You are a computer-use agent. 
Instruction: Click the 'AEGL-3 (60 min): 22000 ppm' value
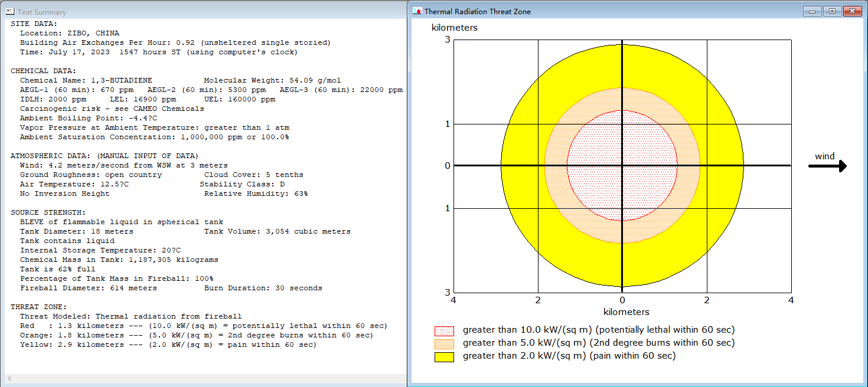click(x=341, y=90)
